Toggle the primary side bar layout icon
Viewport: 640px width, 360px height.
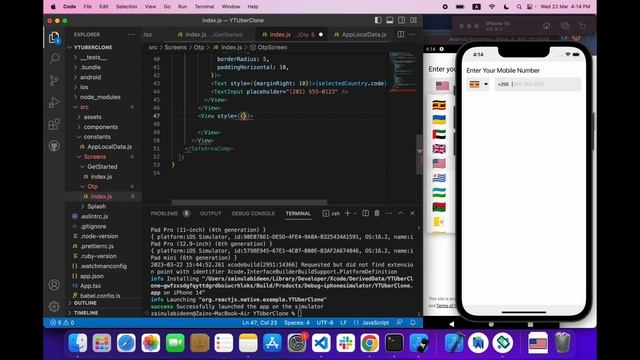(378, 20)
